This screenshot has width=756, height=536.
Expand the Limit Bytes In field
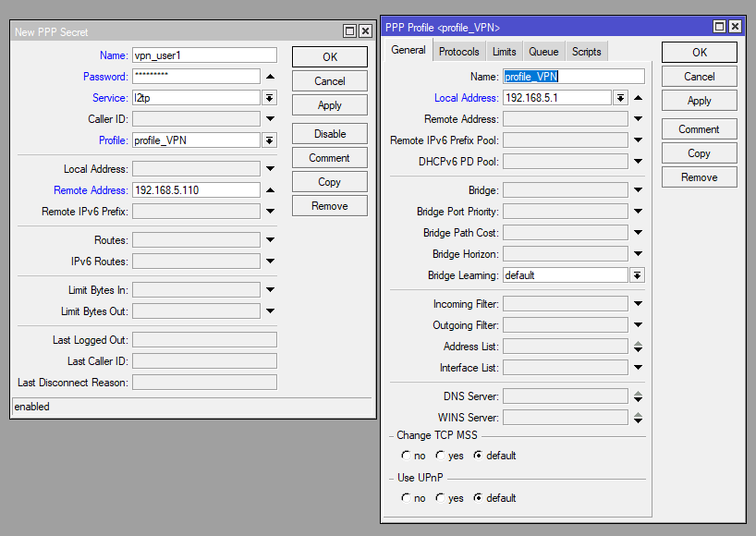[271, 289]
